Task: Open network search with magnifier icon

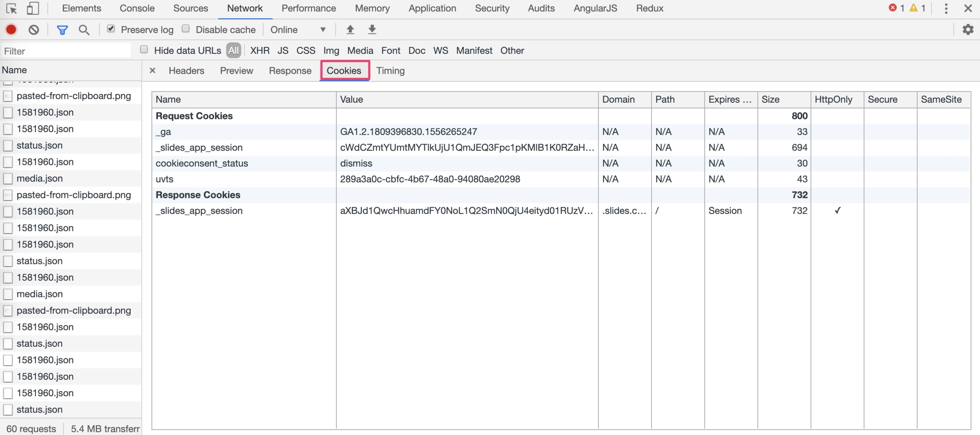Action: click(84, 30)
